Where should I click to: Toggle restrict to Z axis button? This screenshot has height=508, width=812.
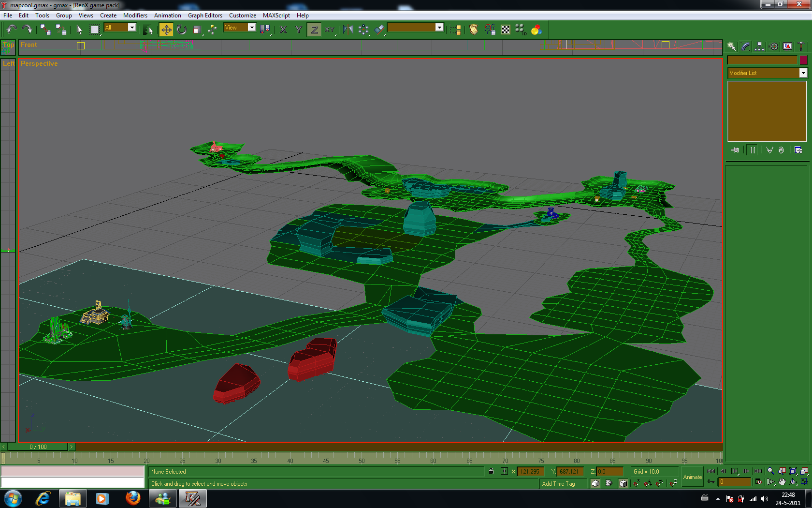[314, 30]
